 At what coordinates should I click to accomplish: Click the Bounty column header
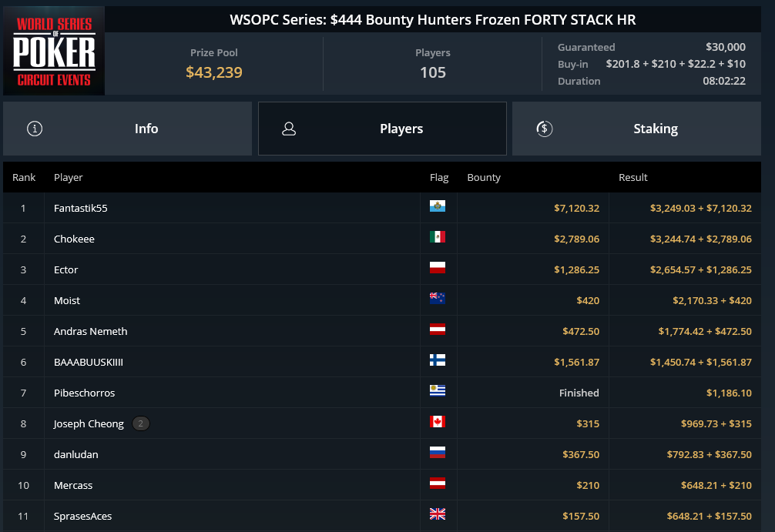pos(484,177)
